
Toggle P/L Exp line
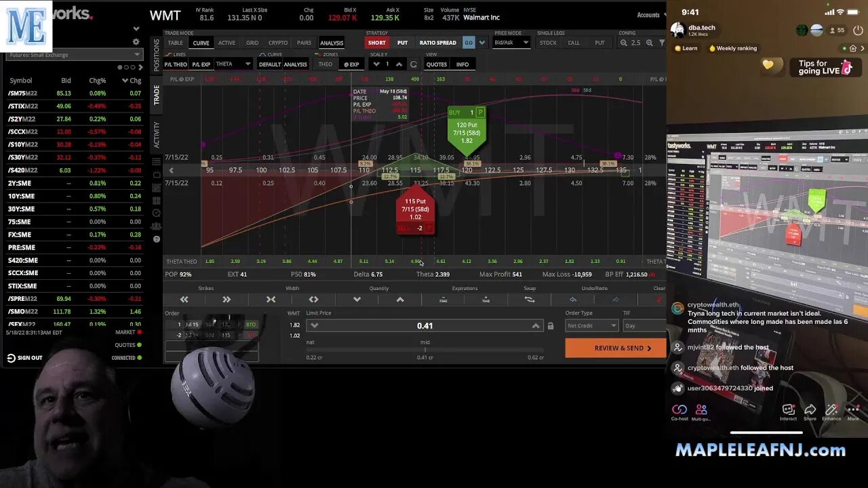(201, 64)
